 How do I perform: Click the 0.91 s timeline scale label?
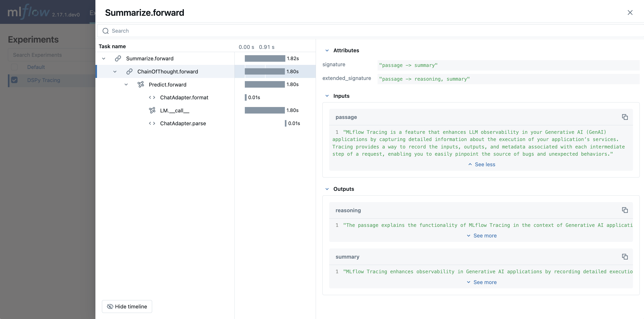(266, 47)
